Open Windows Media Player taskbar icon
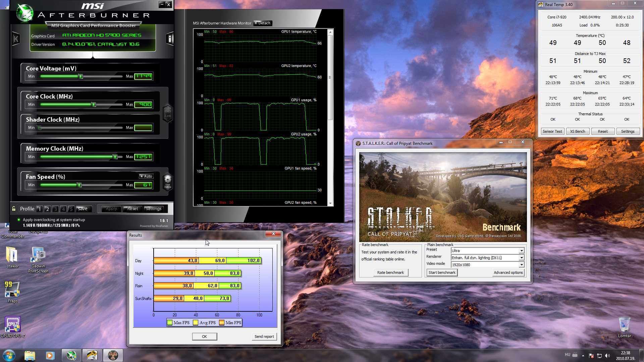This screenshot has height=362, width=644. tap(50, 355)
